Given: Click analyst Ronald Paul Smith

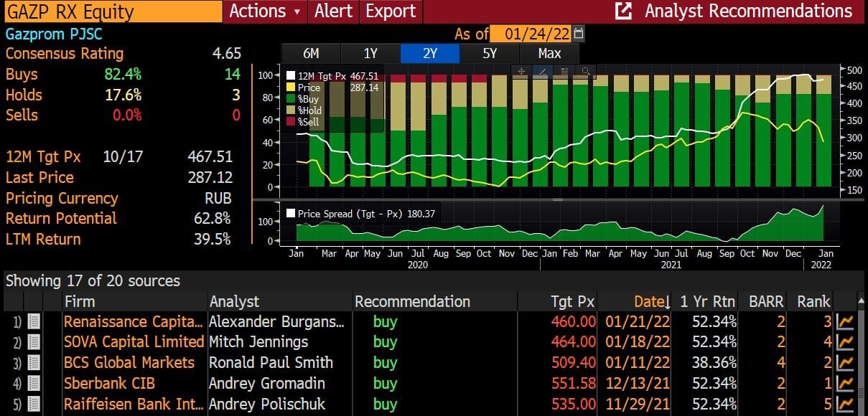Looking at the screenshot, I should [x=271, y=363].
